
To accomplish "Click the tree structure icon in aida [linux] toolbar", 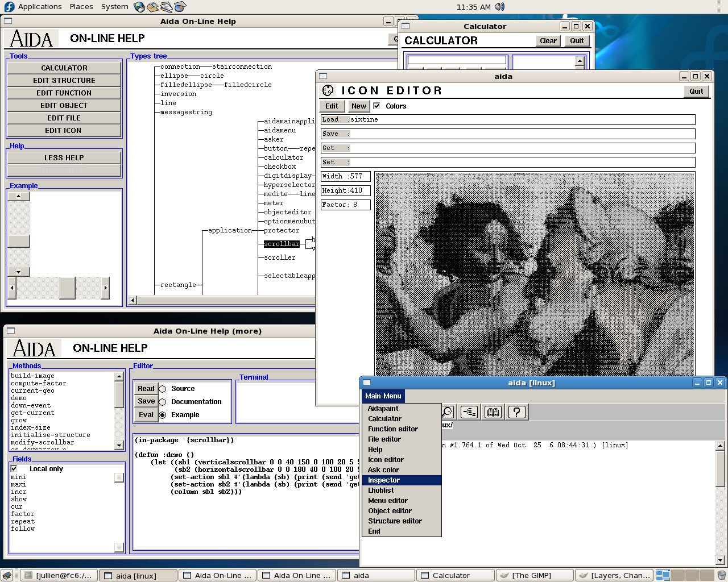I will click(469, 411).
